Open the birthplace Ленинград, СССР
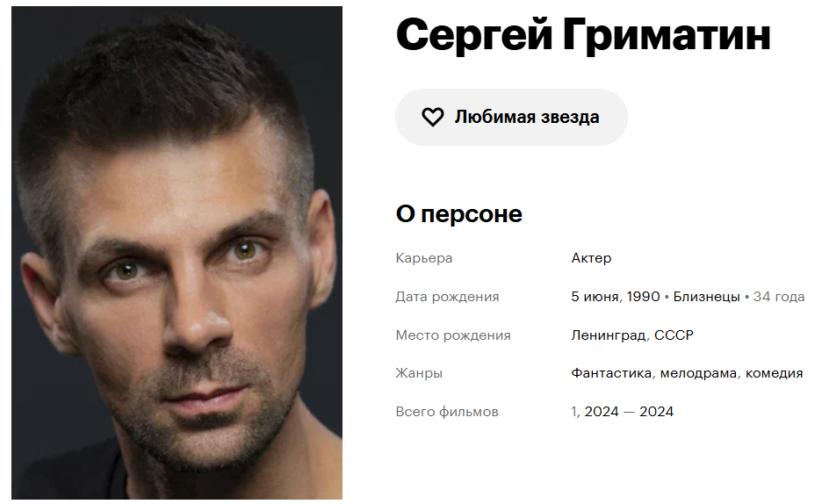 (632, 335)
